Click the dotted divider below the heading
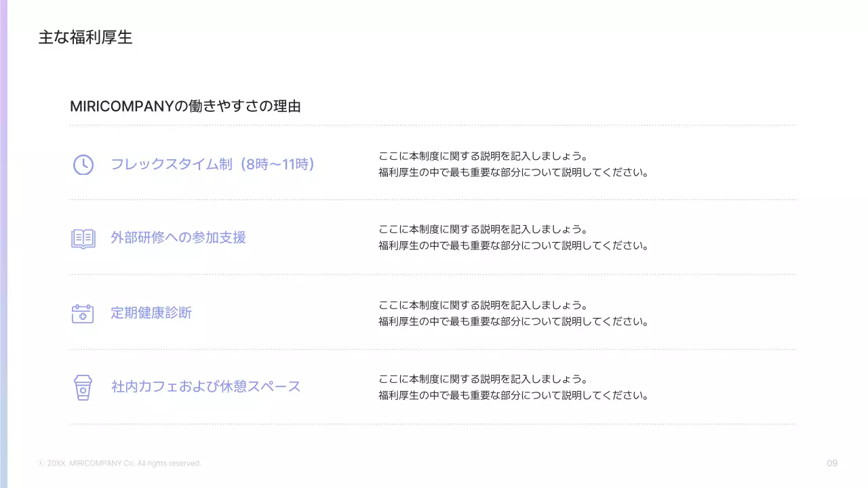868x488 pixels. [x=432, y=126]
